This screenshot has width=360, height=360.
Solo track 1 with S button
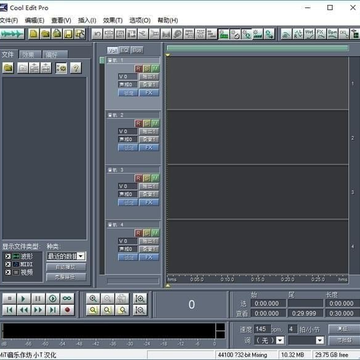(147, 69)
